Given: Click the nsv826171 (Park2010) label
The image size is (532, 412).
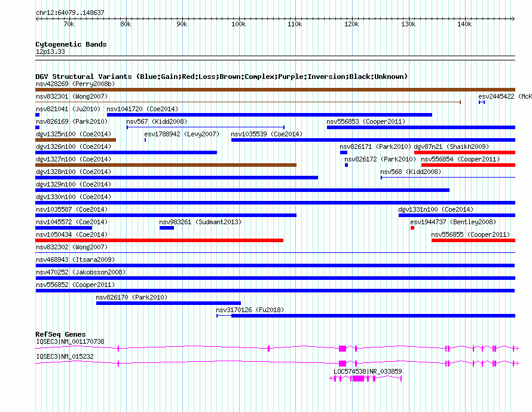Looking at the screenshot, I should click(375, 147).
